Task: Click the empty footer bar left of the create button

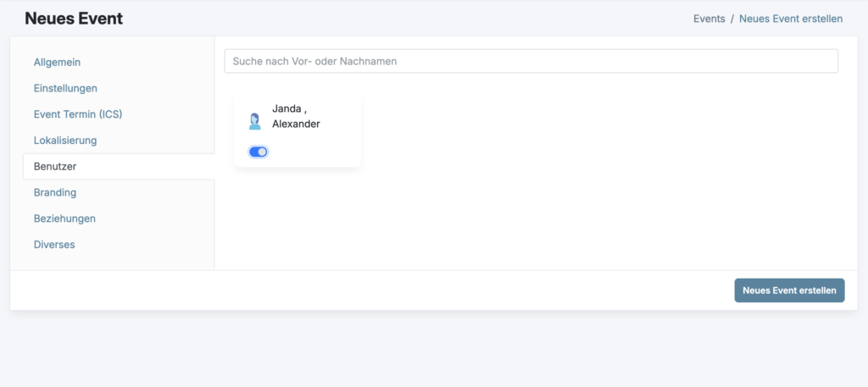Action: pyautogui.click(x=364, y=290)
